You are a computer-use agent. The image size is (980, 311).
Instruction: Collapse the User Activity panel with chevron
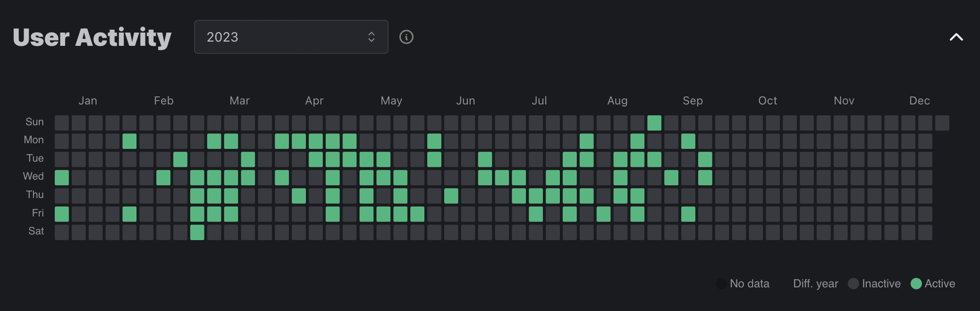point(956,37)
